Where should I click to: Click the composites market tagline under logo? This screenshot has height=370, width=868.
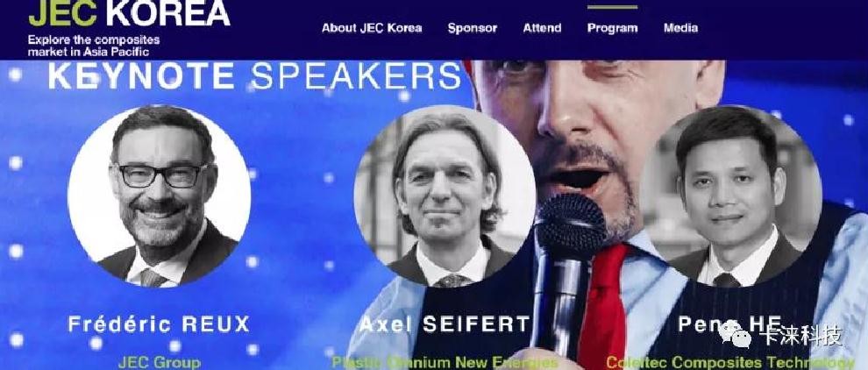(x=94, y=46)
